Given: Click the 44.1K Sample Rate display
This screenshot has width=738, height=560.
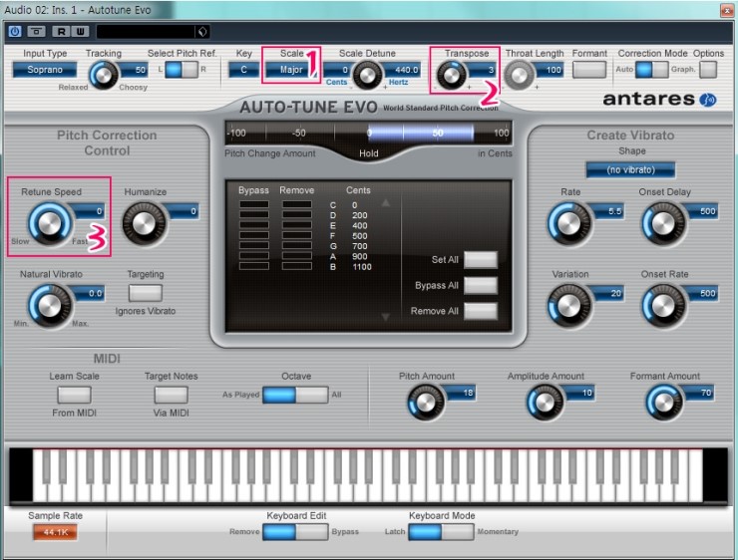Looking at the screenshot, I should point(55,532).
